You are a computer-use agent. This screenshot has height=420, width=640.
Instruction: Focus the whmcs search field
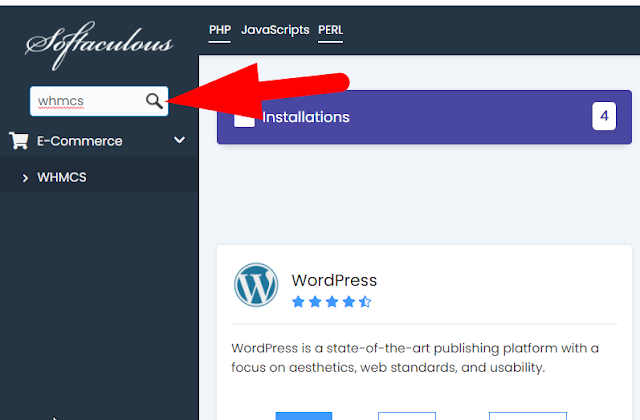point(99,101)
